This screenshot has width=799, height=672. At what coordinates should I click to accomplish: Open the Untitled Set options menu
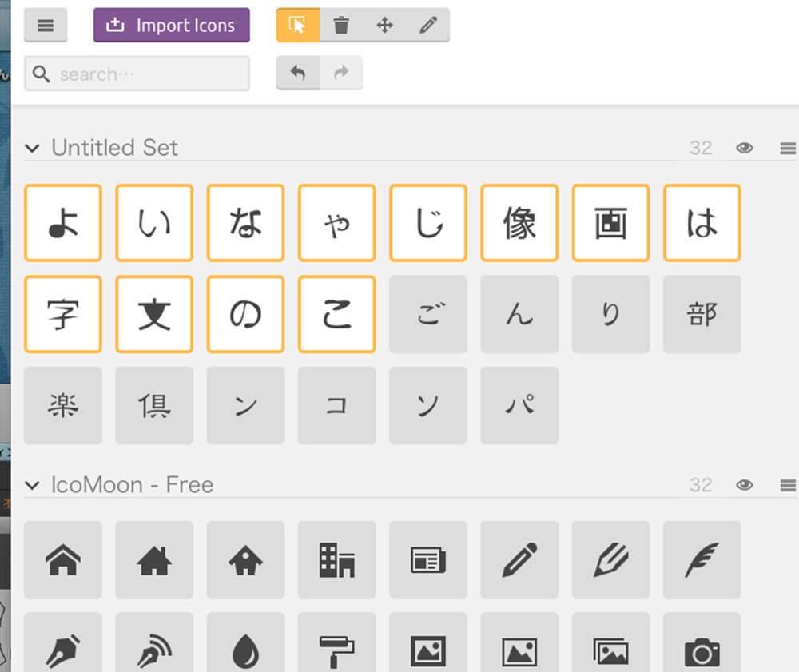787,148
